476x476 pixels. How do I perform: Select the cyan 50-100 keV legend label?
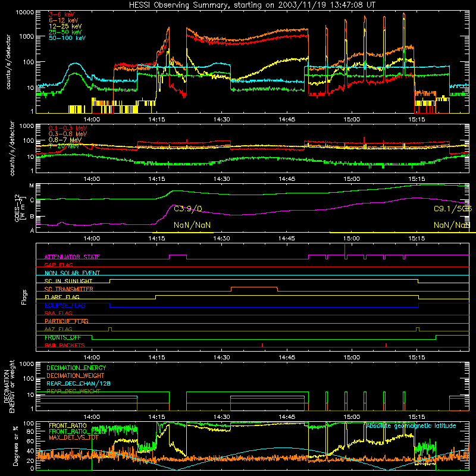pyautogui.click(x=67, y=38)
